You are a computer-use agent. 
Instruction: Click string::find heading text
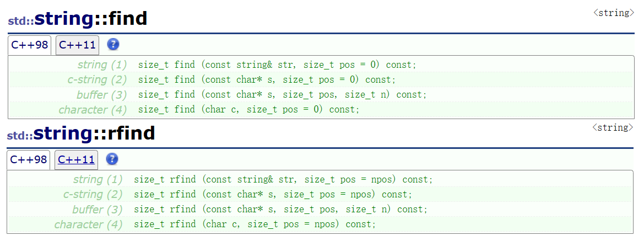click(x=91, y=19)
